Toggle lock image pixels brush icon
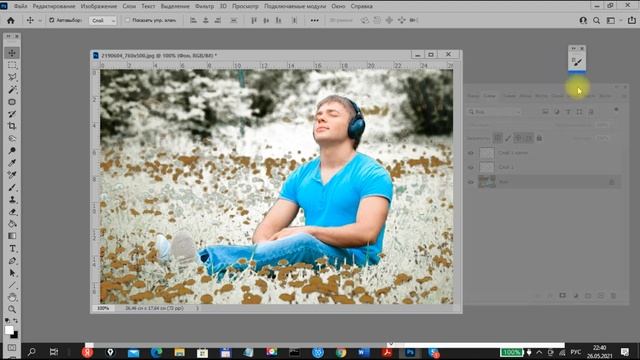The width and height of the screenshot is (640, 360). point(508,138)
